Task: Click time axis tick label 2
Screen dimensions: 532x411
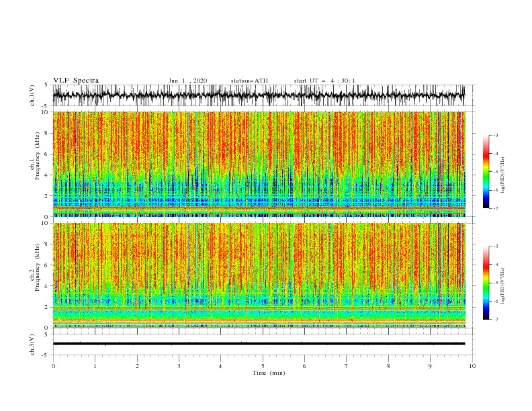Action: [137, 366]
